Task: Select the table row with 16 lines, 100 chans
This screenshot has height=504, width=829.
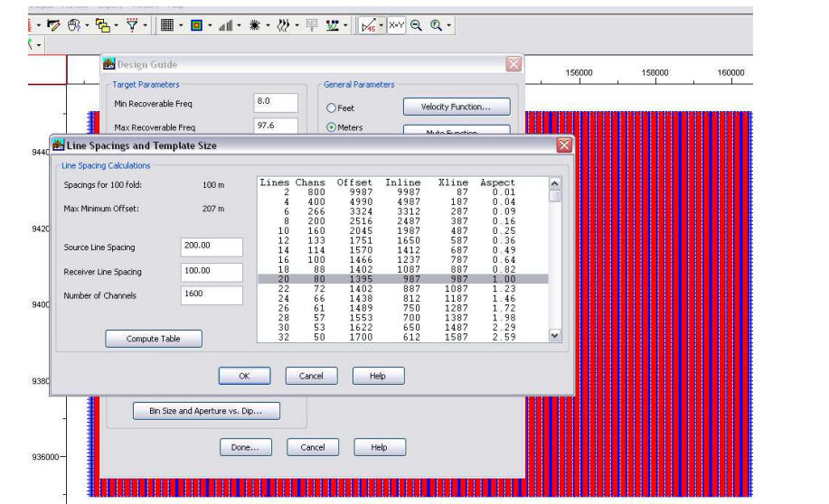Action: [x=403, y=260]
